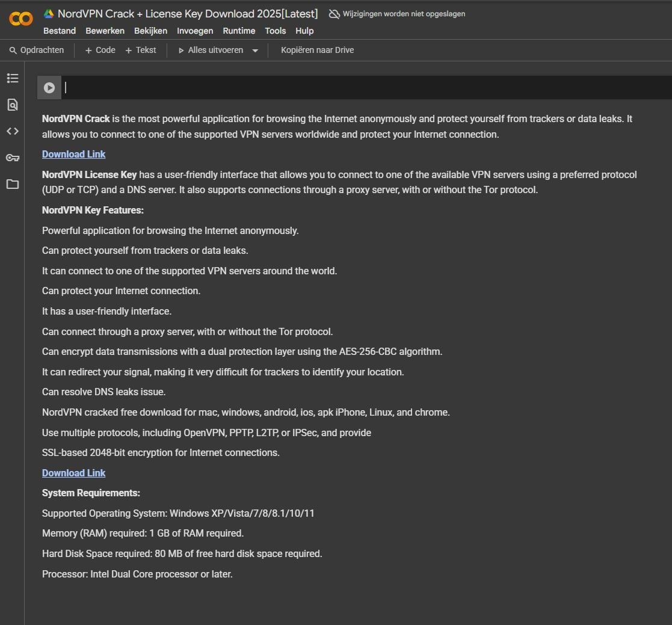Click the bold 'NordVPN Crack' text
672x625 pixels.
pyautogui.click(x=76, y=119)
